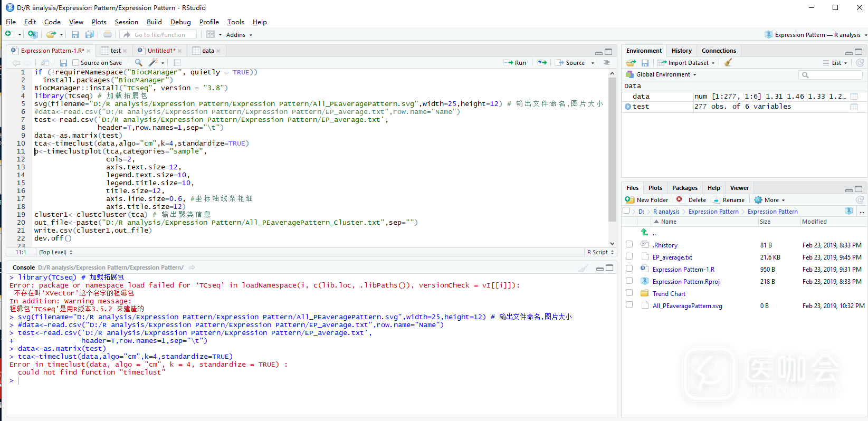Refresh the Files pane listing
Screen dimensions: 868x421
point(860,200)
